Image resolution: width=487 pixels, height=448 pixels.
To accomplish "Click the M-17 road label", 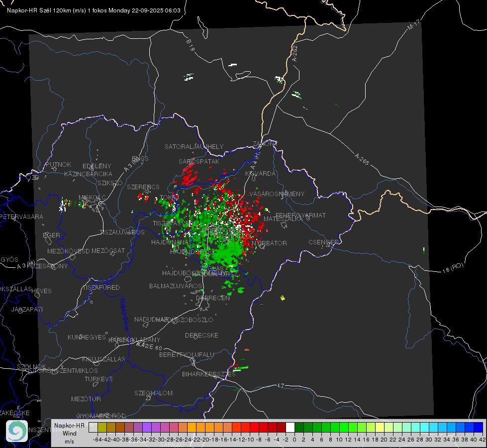I will (x=413, y=25).
